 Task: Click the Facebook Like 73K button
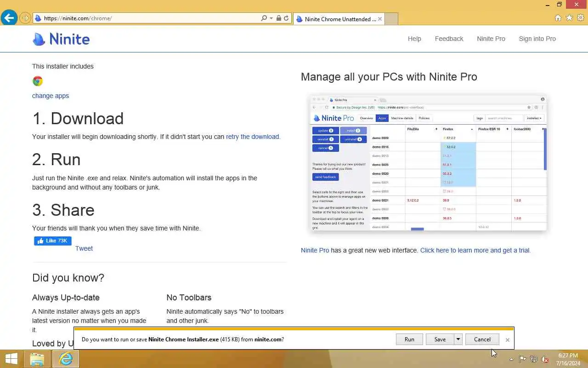pyautogui.click(x=53, y=241)
